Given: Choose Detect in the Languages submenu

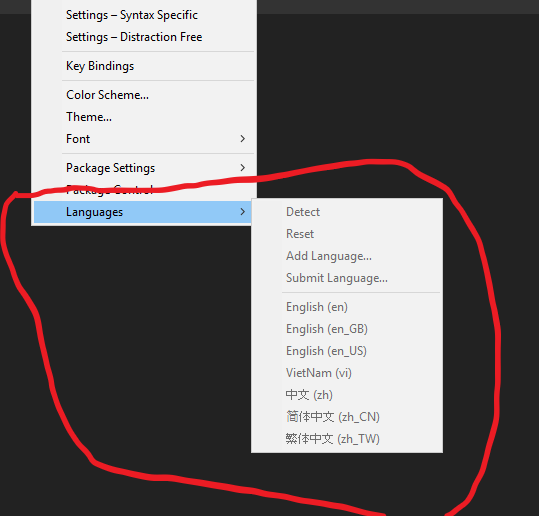Looking at the screenshot, I should pos(347,212).
